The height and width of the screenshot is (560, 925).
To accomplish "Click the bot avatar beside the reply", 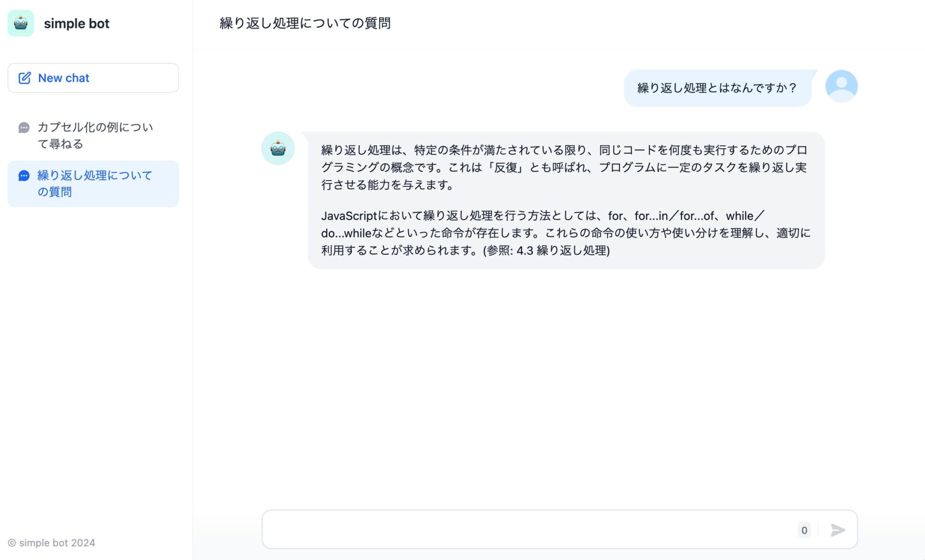I will 278,148.
